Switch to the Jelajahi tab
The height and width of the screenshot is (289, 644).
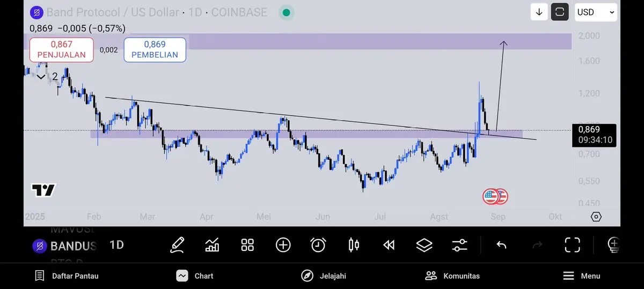pos(323,276)
